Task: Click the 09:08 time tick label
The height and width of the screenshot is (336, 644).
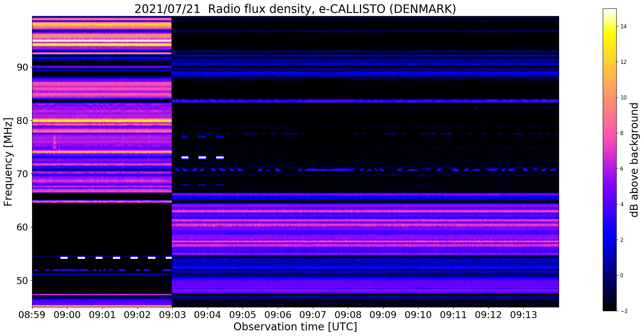Action: point(348,314)
